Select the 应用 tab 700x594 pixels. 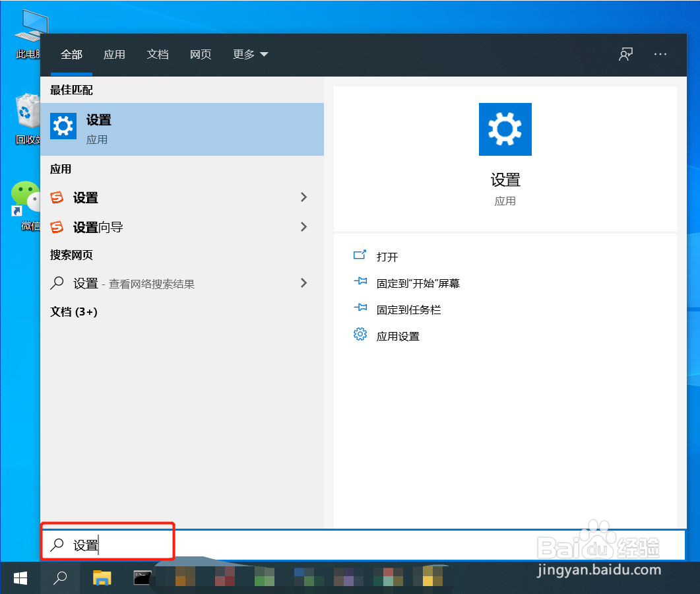pos(114,54)
